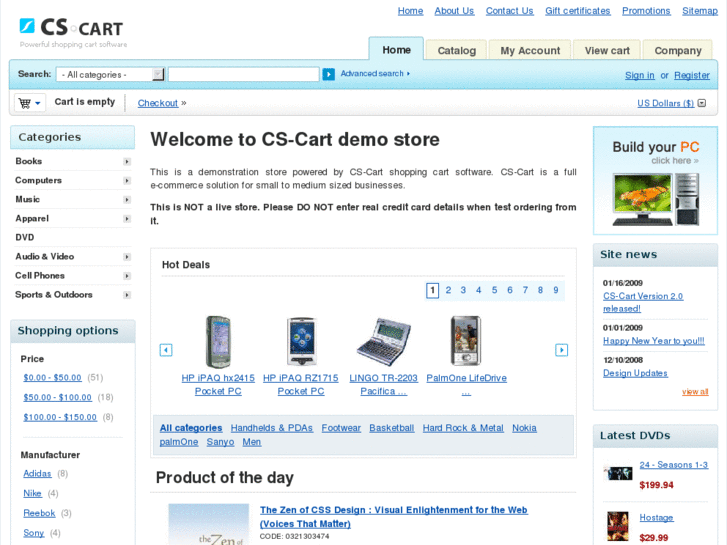Open Design Updates news item
Viewport: 727px width, 545px height.
[x=635, y=373]
